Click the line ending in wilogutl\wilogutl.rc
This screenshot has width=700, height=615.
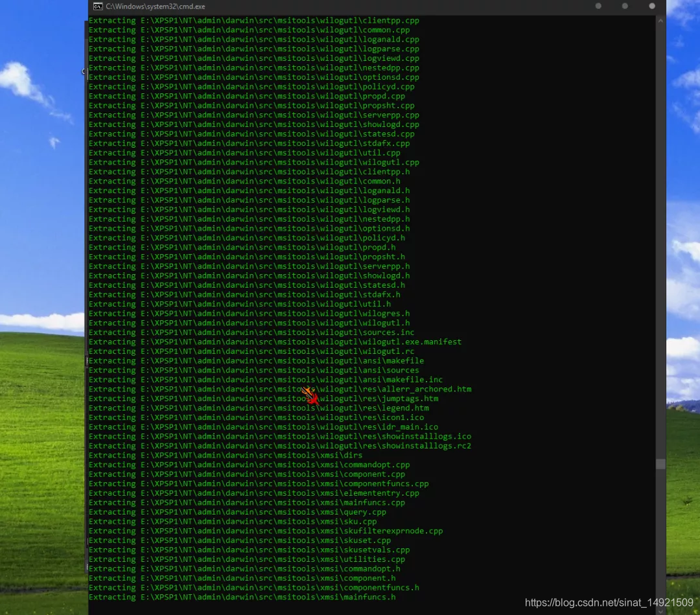point(251,351)
